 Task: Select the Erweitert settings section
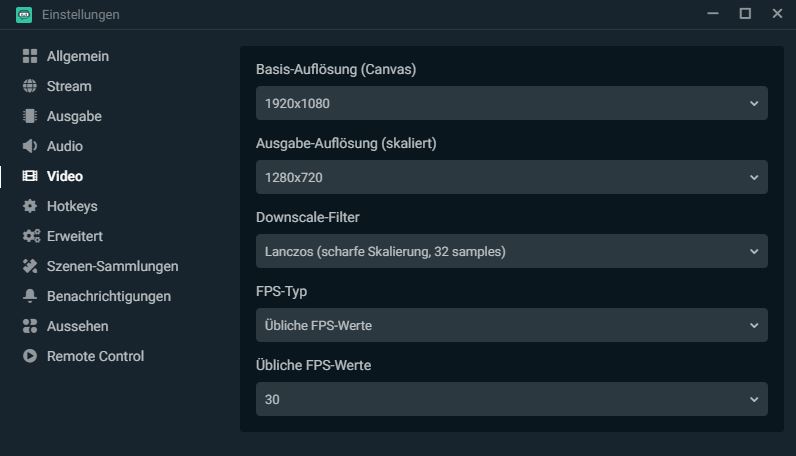tap(75, 237)
